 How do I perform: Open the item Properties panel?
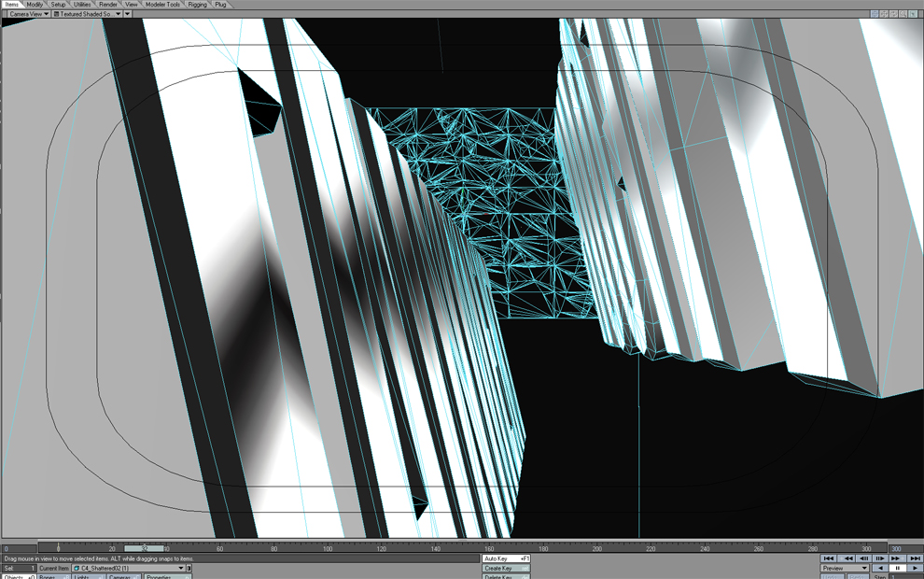pos(167,576)
